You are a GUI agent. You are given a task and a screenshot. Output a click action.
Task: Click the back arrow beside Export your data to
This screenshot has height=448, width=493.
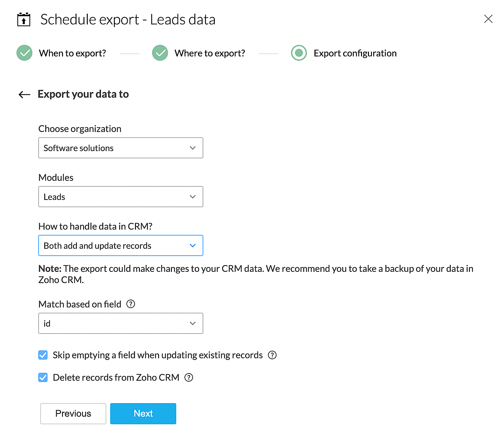(x=24, y=95)
